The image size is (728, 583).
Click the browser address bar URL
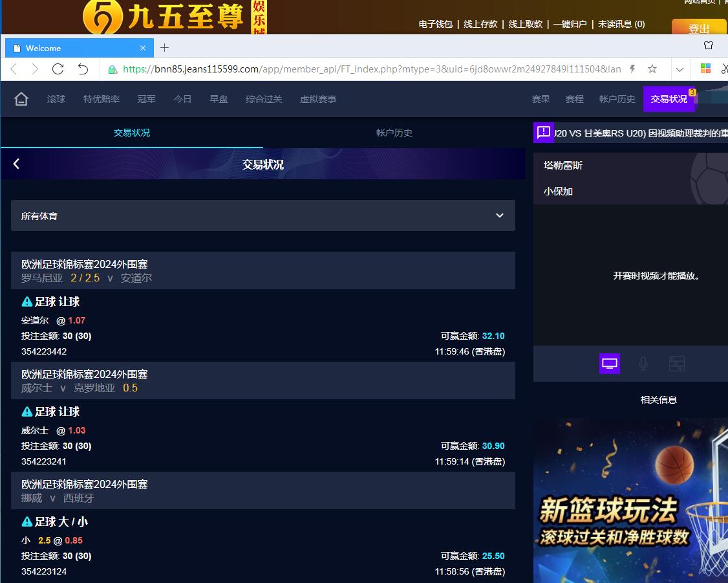pos(371,69)
